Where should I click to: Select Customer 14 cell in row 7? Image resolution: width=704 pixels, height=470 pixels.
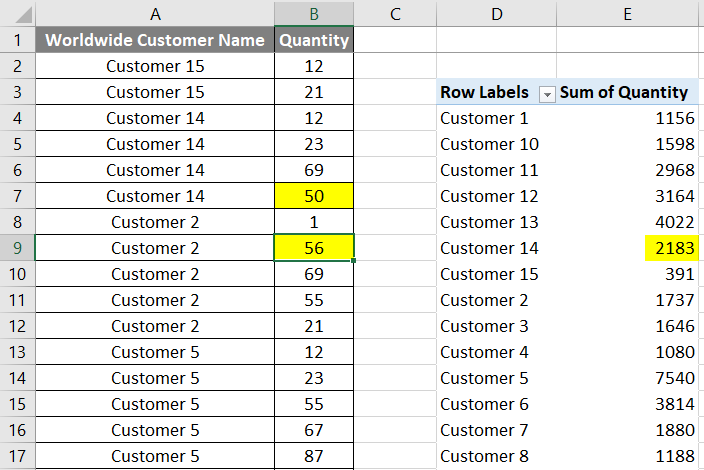point(155,196)
